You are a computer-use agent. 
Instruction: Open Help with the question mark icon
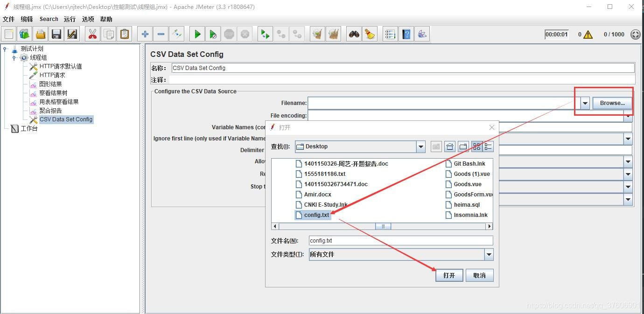pyautogui.click(x=406, y=34)
